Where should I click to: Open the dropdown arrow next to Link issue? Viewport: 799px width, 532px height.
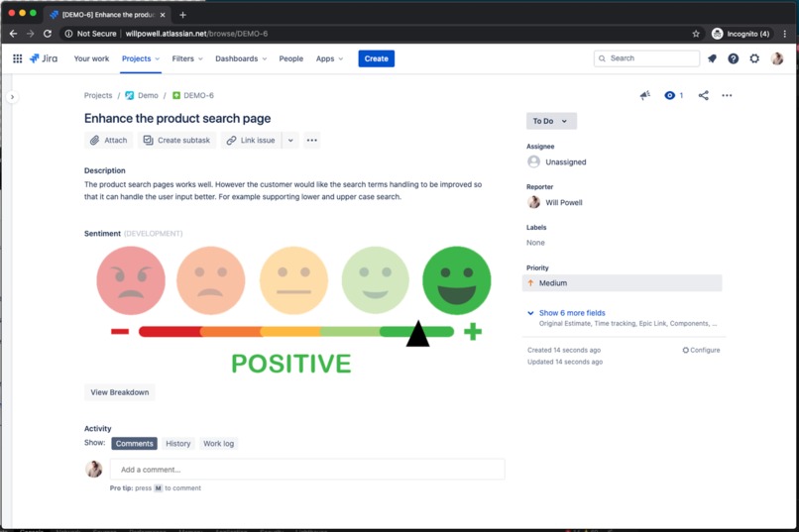(290, 140)
